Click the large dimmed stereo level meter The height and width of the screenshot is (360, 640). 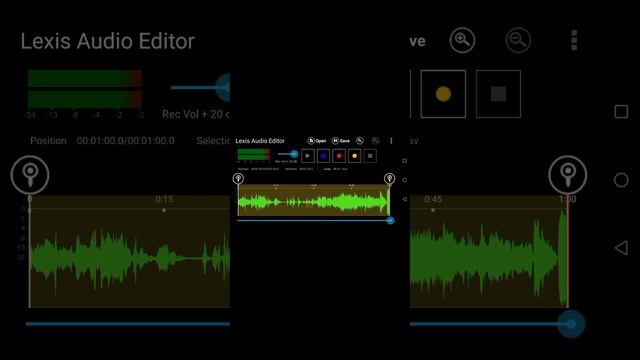pyautogui.click(x=84, y=89)
